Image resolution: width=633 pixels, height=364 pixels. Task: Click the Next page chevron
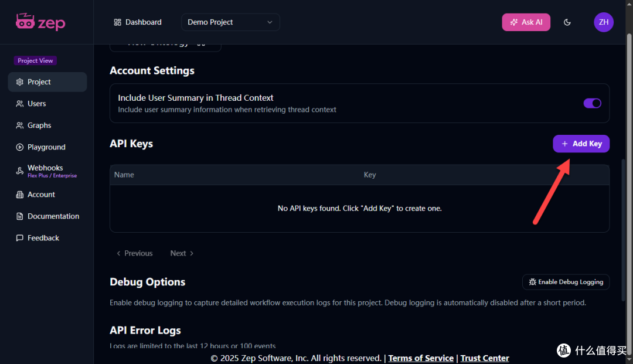point(192,253)
